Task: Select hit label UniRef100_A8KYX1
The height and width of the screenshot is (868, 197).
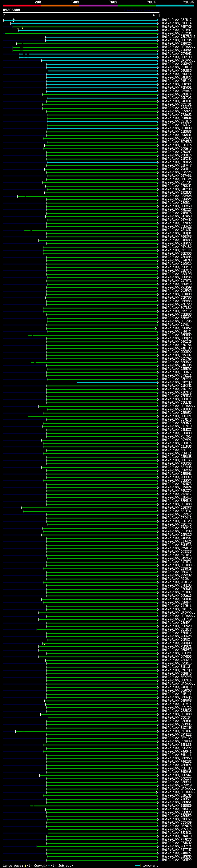Action: pyautogui.click(x=176, y=84)
